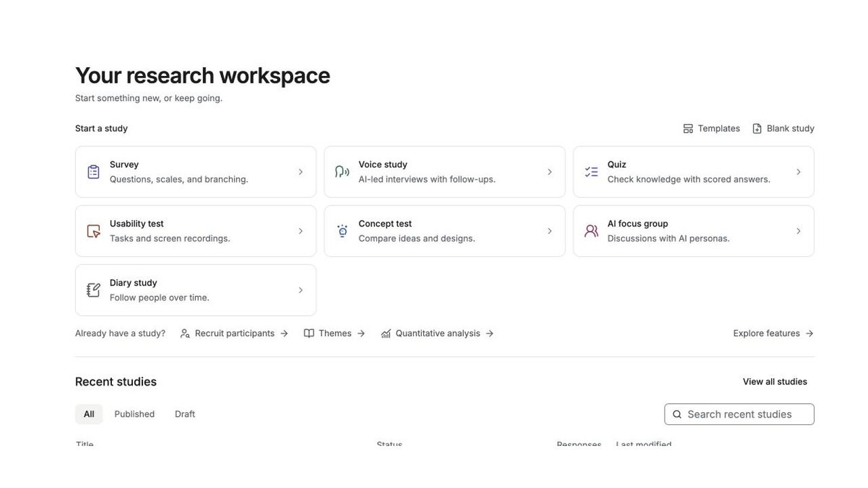Click arrow next to Recruit participants
Screen dimensions: 868x488
(x=284, y=333)
